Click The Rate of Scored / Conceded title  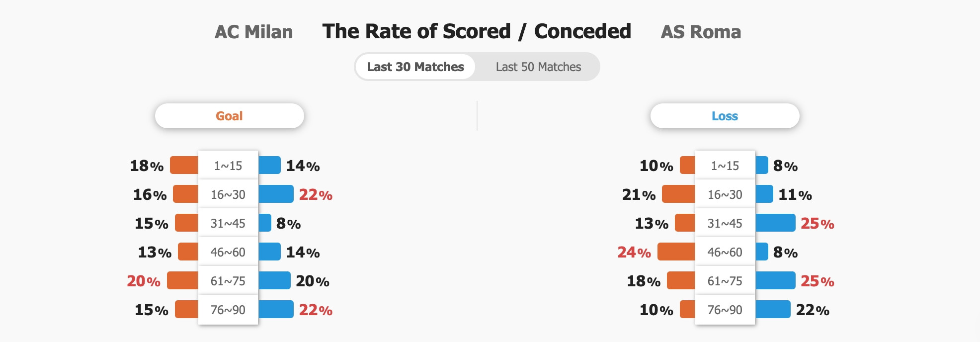477,31
